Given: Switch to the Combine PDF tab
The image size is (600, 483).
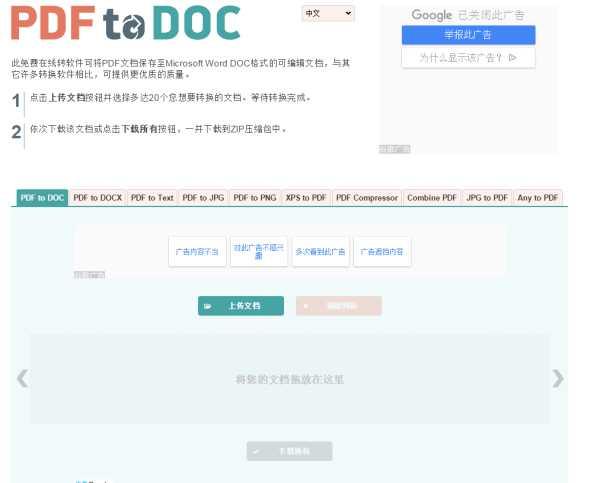Looking at the screenshot, I should [432, 198].
